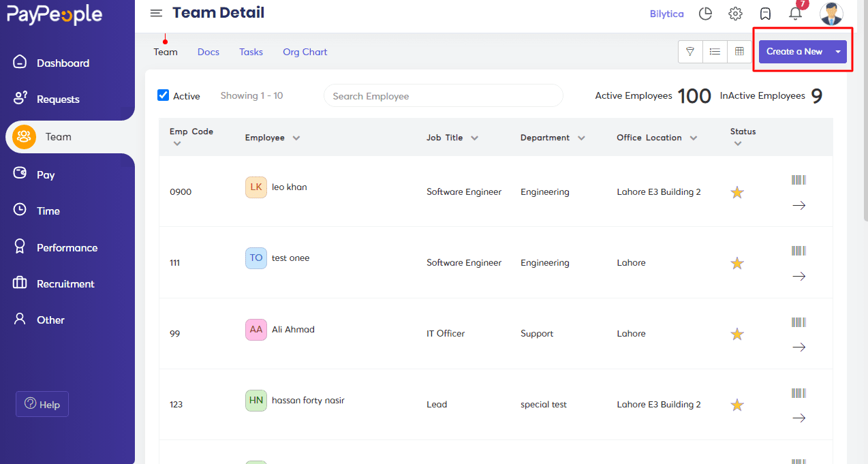
Task: Click the bookmark icon in header
Action: (765, 14)
